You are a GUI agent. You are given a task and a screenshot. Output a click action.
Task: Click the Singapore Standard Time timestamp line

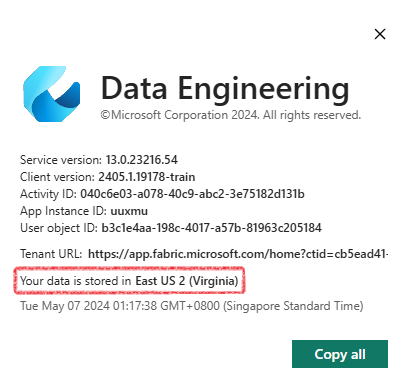(192, 306)
